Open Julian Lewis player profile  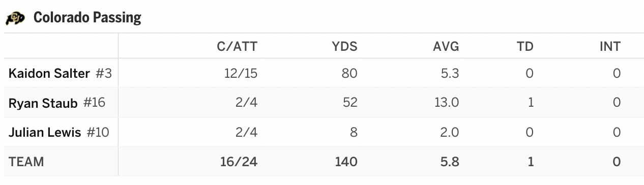pos(45,133)
